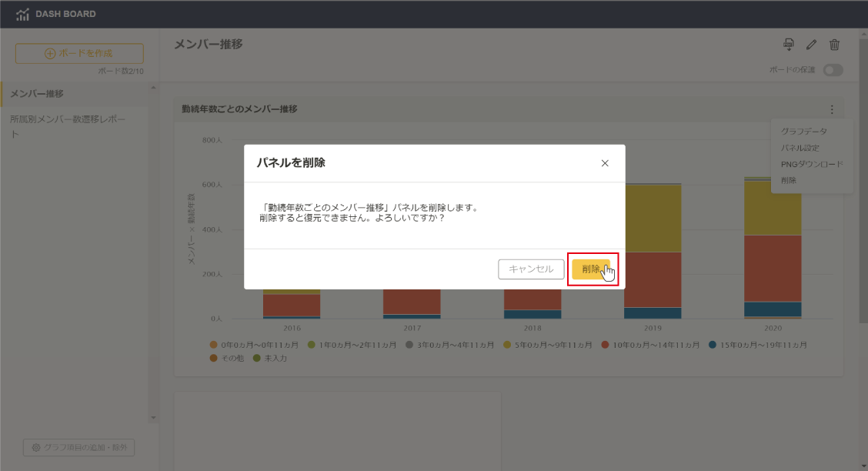Close the パネルを削除 dialog with X
868x471 pixels.
pyautogui.click(x=605, y=163)
